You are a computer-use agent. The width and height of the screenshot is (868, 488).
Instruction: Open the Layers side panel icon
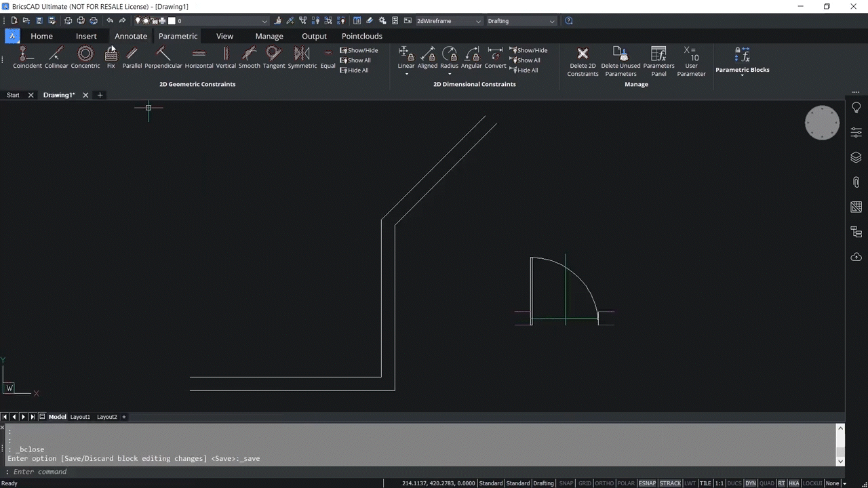(x=856, y=157)
